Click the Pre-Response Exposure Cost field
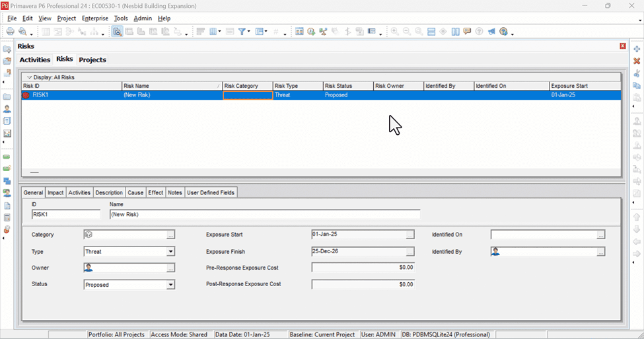This screenshot has width=644, height=339. [363, 268]
